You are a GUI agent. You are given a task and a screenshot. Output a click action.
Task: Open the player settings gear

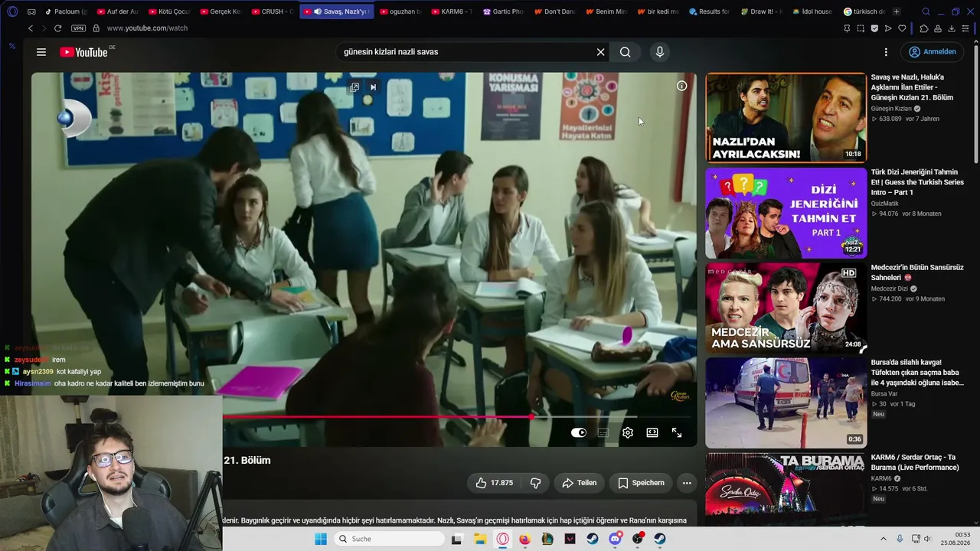628,432
